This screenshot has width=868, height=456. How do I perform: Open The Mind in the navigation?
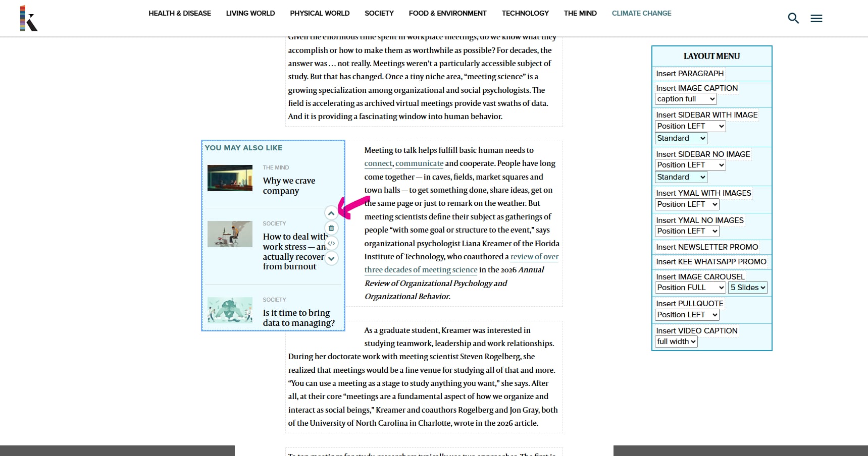point(580,13)
